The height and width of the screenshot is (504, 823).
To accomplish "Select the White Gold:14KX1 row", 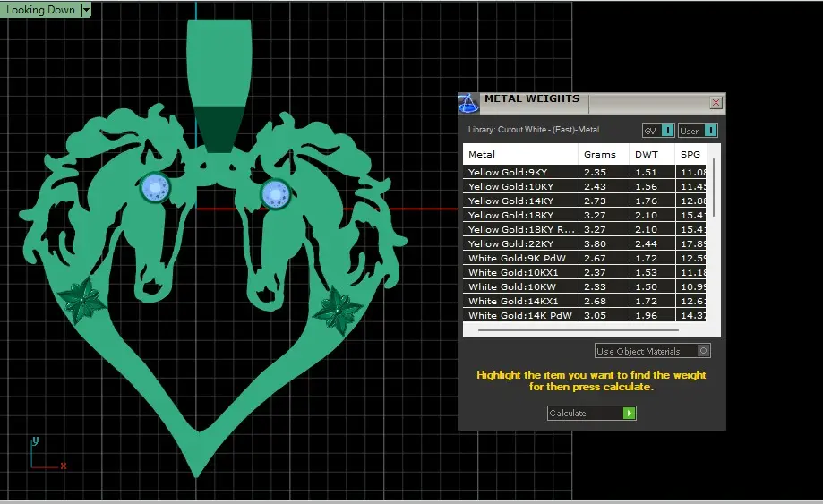I will [584, 301].
